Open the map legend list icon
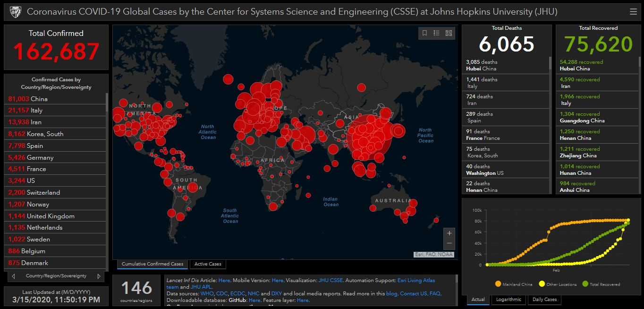 tap(437, 33)
